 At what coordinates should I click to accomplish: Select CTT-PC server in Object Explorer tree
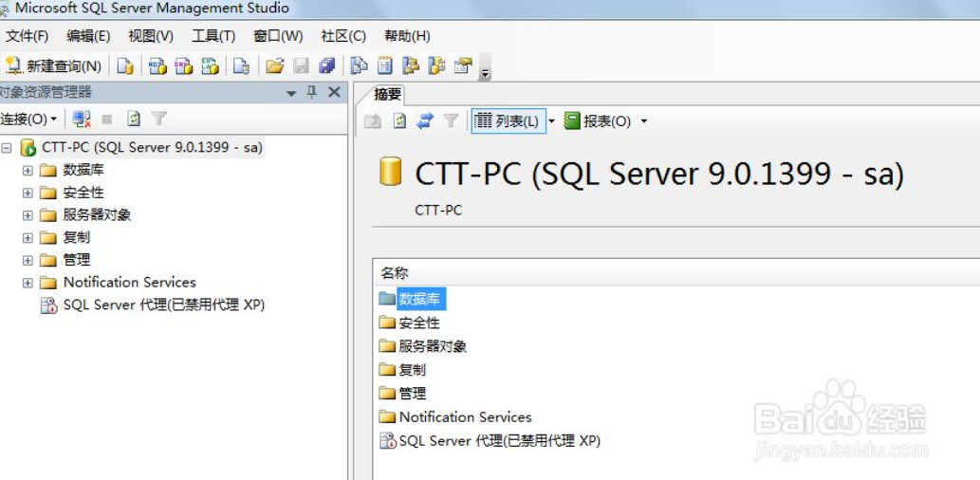[x=152, y=147]
